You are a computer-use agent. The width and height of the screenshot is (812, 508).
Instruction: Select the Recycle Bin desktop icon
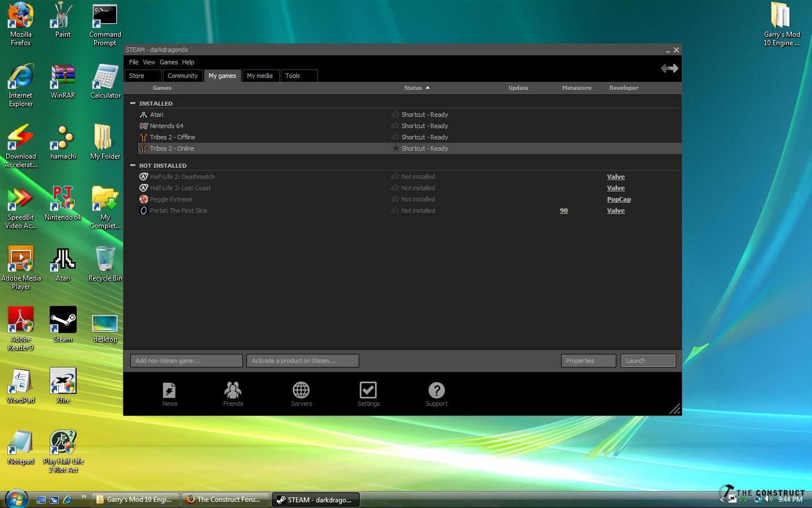point(105,264)
